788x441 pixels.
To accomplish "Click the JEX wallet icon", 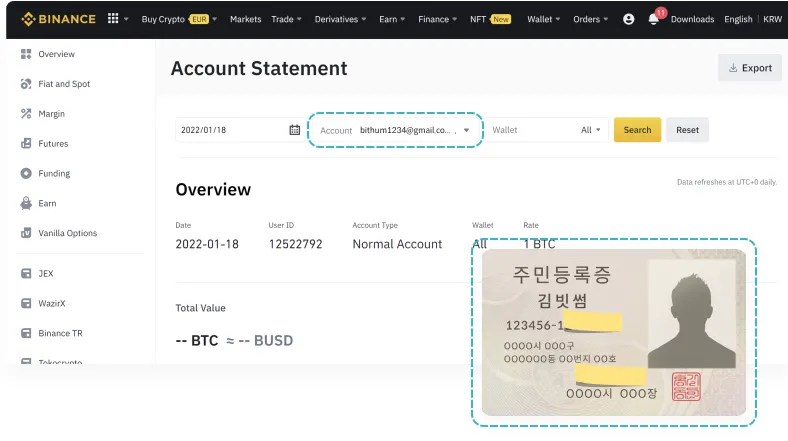I will point(26,274).
